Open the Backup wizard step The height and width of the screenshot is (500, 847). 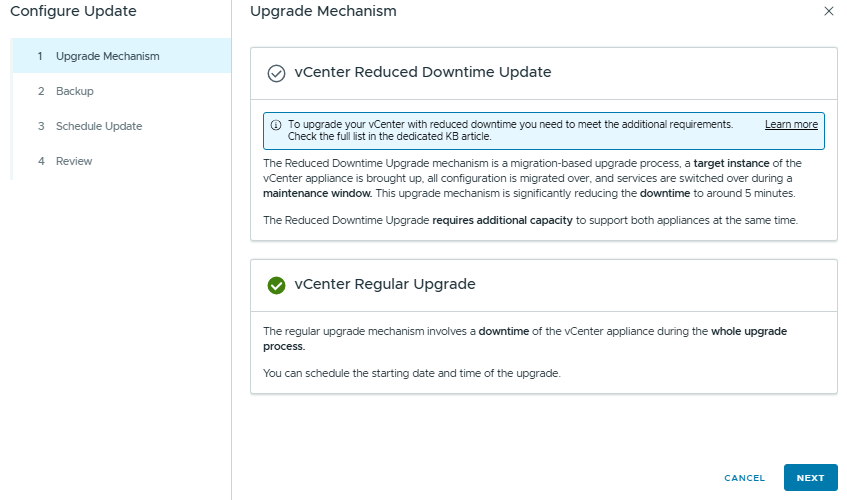[74, 91]
